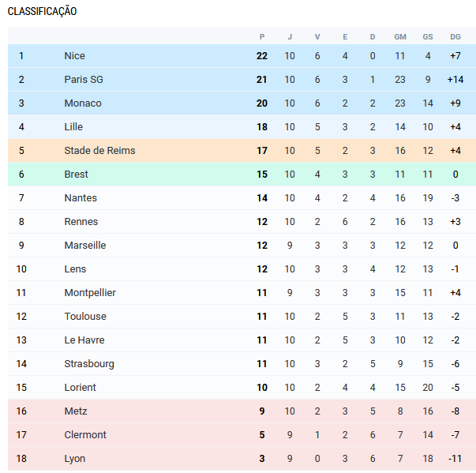476x473 pixels.
Task: Open the Clermont team entry
Action: (x=85, y=435)
